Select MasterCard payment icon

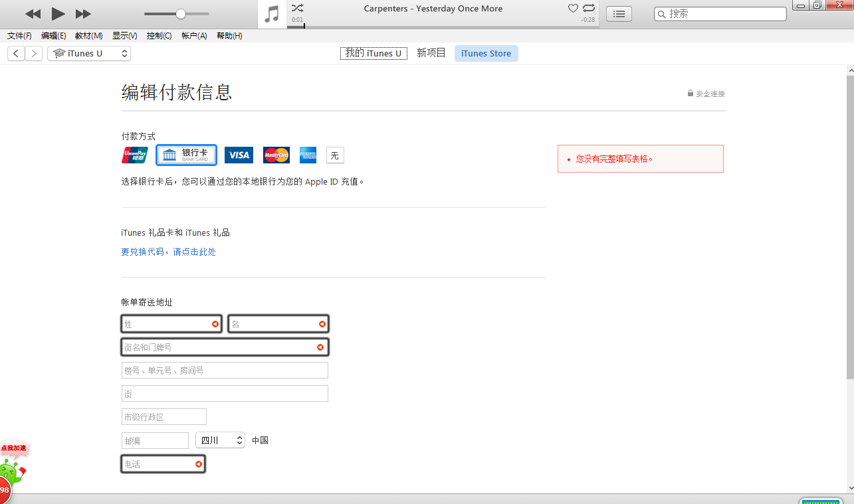276,155
